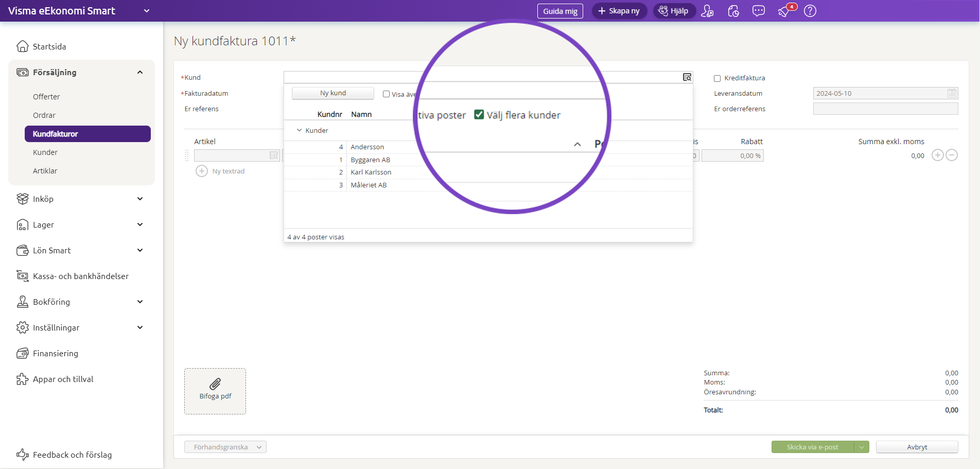This screenshot has width=980, height=469.
Task: Expand the Lön Smart menu chevron
Action: pyautogui.click(x=140, y=250)
